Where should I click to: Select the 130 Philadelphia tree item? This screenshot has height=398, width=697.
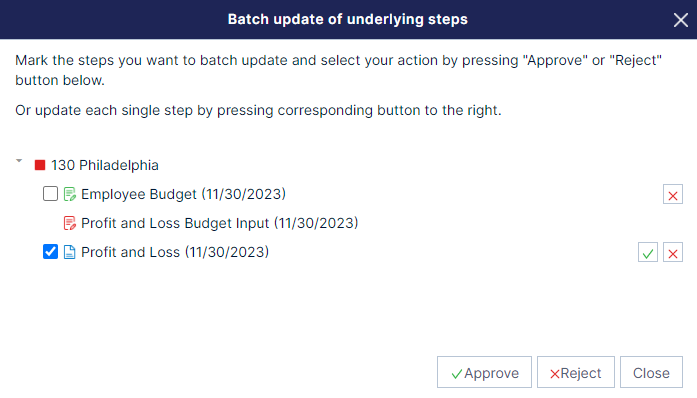coord(104,165)
